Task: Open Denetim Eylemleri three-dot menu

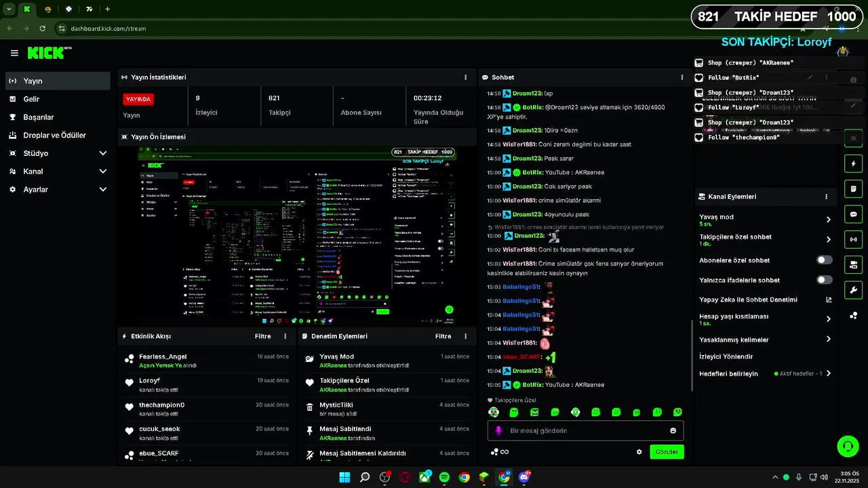Action: pos(465,336)
